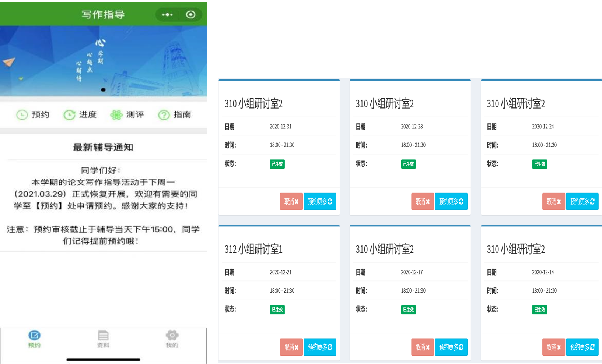This screenshot has width=602, height=364.
Task: Click the capsule target circle icon
Action: tap(191, 15)
